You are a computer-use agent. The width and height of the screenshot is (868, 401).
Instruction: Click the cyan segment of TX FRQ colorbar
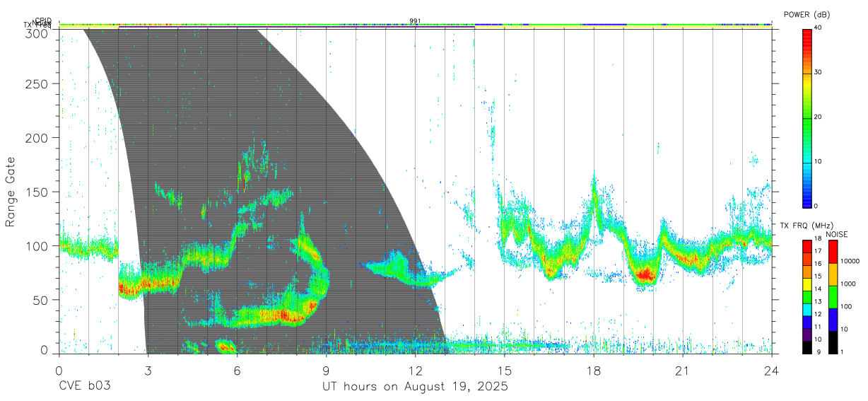pyautogui.click(x=807, y=309)
